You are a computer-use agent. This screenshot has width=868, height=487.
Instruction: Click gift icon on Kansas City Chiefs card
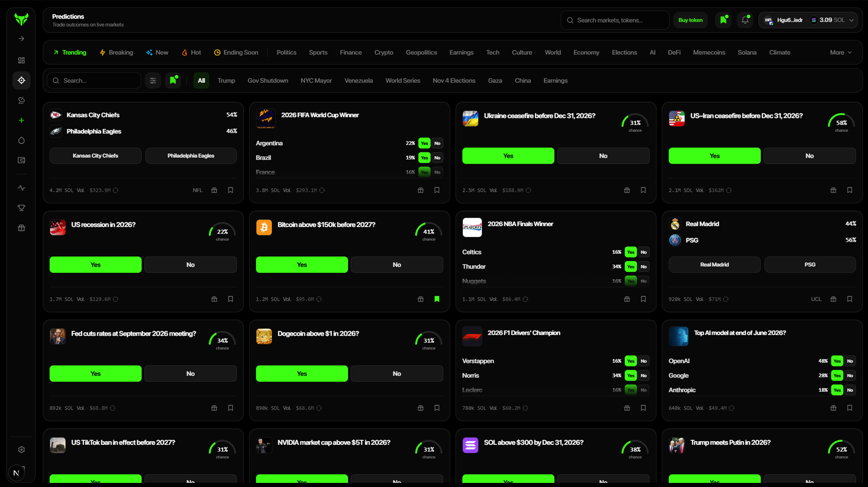tap(214, 190)
